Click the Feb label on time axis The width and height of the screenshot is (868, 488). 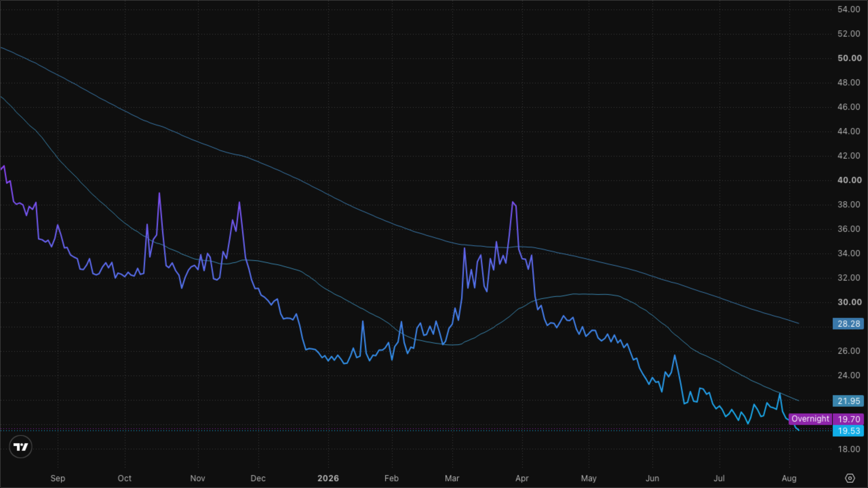(x=391, y=478)
